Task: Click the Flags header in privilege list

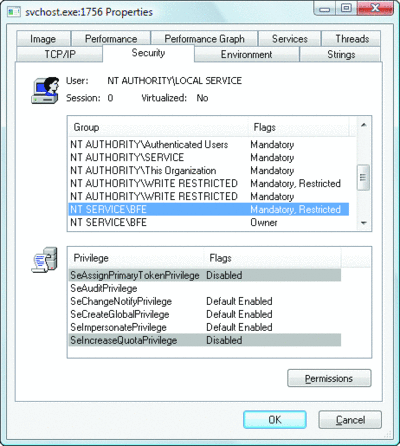Action: point(273,258)
